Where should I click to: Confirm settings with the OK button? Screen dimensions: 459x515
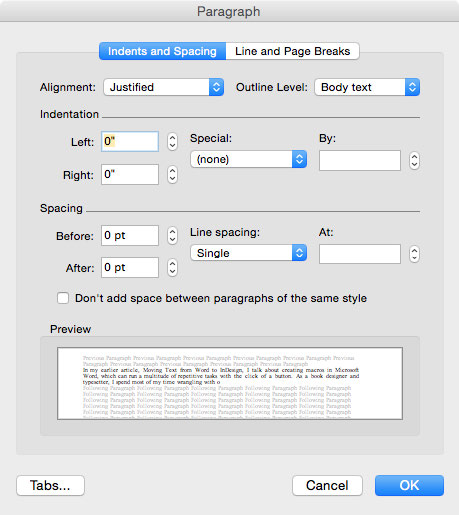(409, 485)
